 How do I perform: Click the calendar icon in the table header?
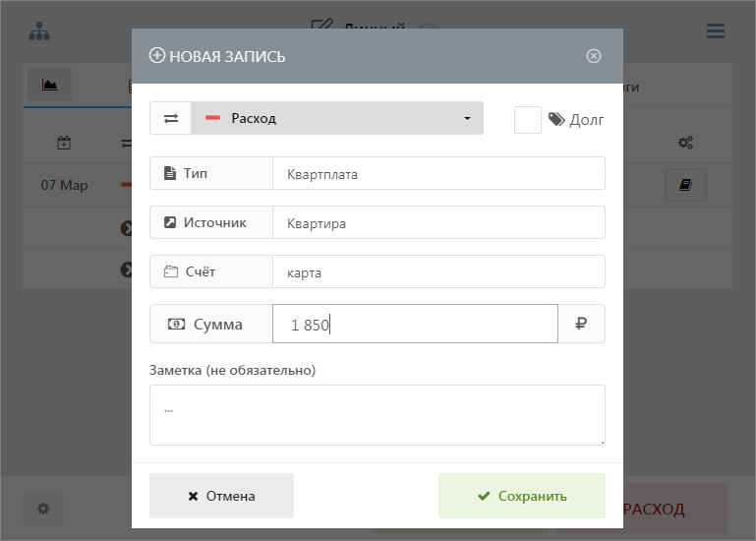64,143
